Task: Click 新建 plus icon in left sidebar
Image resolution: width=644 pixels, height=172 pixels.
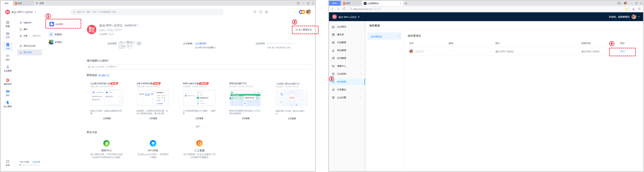Action: click(8, 23)
